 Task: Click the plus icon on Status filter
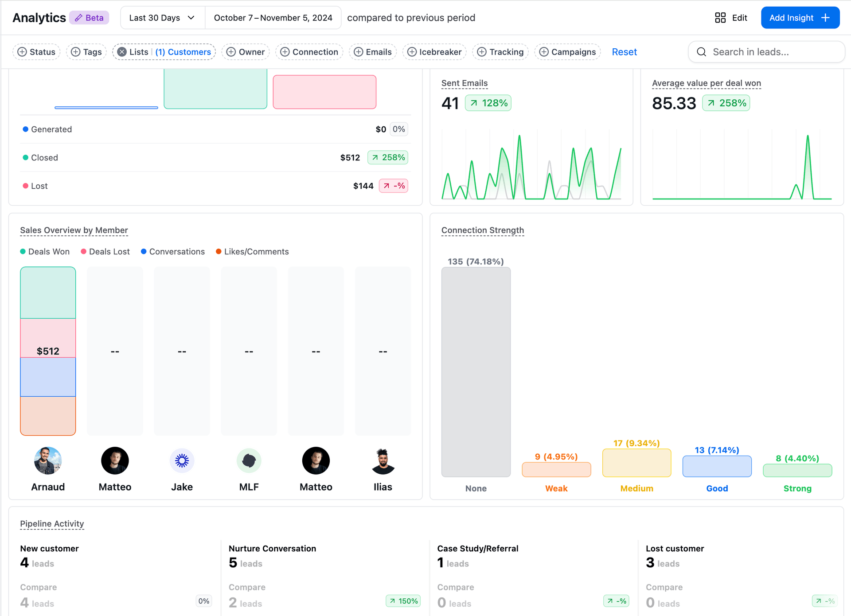(22, 52)
